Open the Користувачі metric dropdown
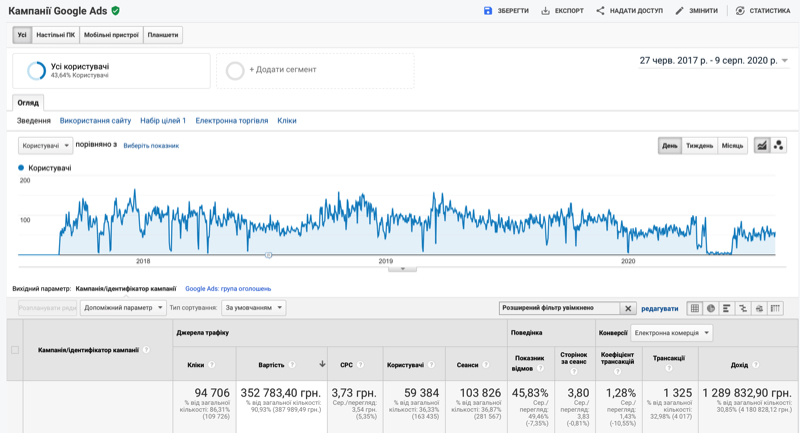The height and width of the screenshot is (433, 800). point(45,145)
